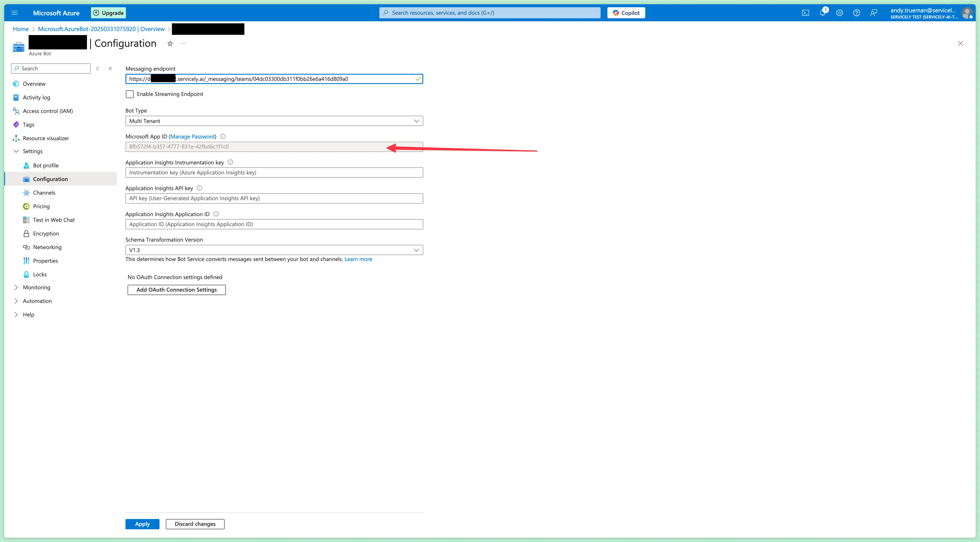Go to Home breadcrumb
The height and width of the screenshot is (542, 980).
(x=21, y=29)
